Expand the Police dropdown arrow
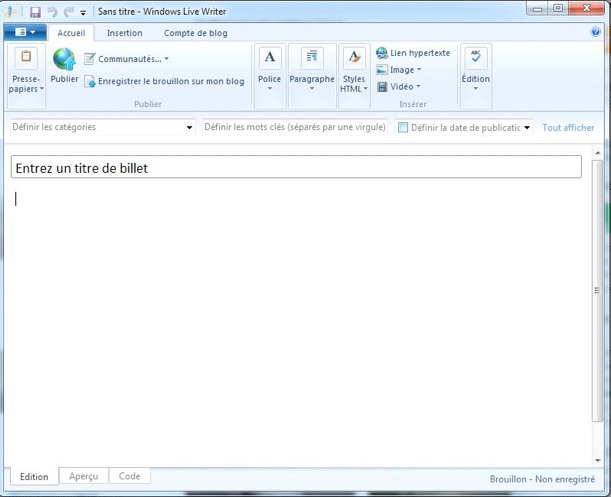Screen dimensions: 611x497 (270, 88)
